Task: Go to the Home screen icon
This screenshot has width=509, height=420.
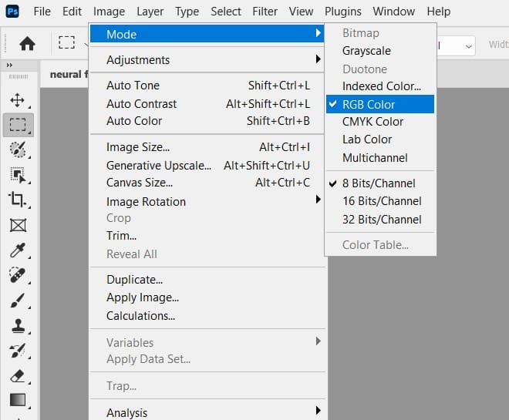Action: [x=27, y=43]
